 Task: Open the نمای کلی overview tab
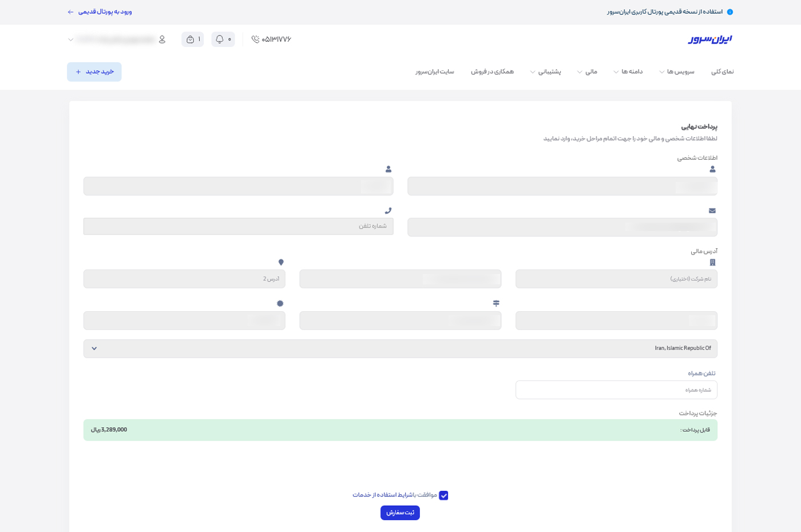click(x=722, y=72)
